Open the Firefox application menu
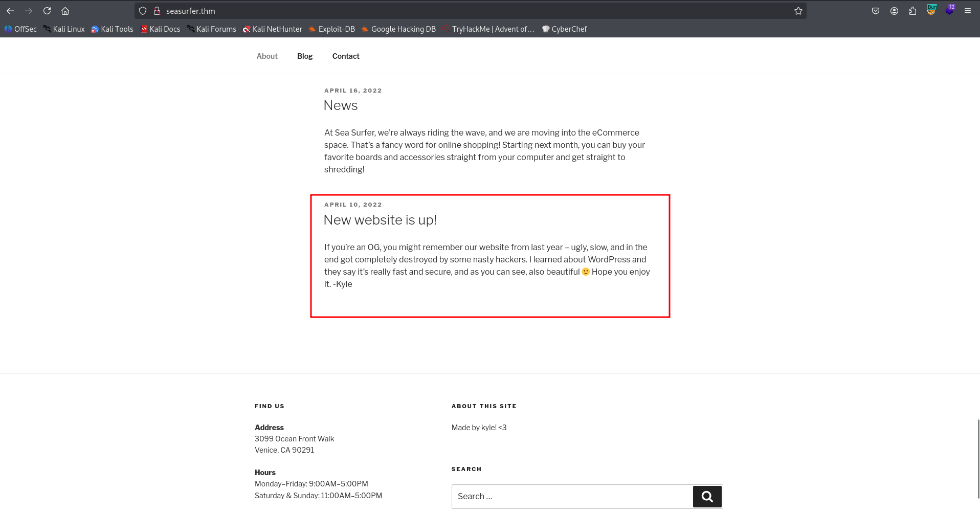The image size is (980, 512). pyautogui.click(x=967, y=10)
